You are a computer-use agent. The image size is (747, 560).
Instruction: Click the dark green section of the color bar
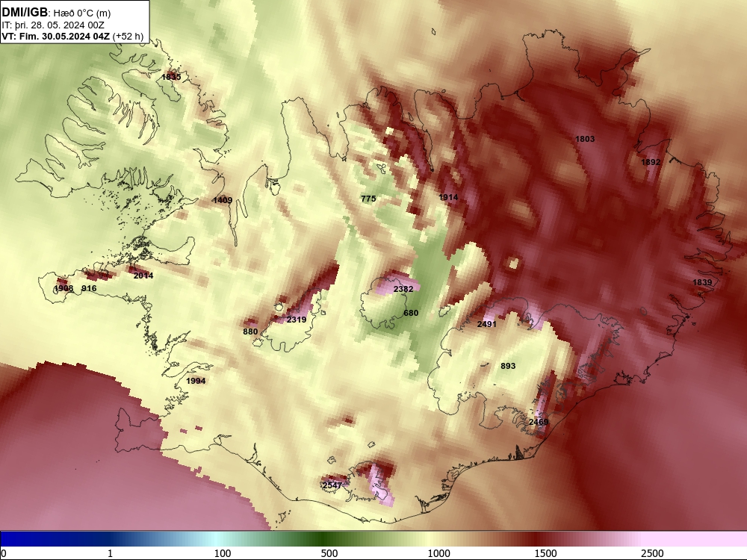[324, 538]
